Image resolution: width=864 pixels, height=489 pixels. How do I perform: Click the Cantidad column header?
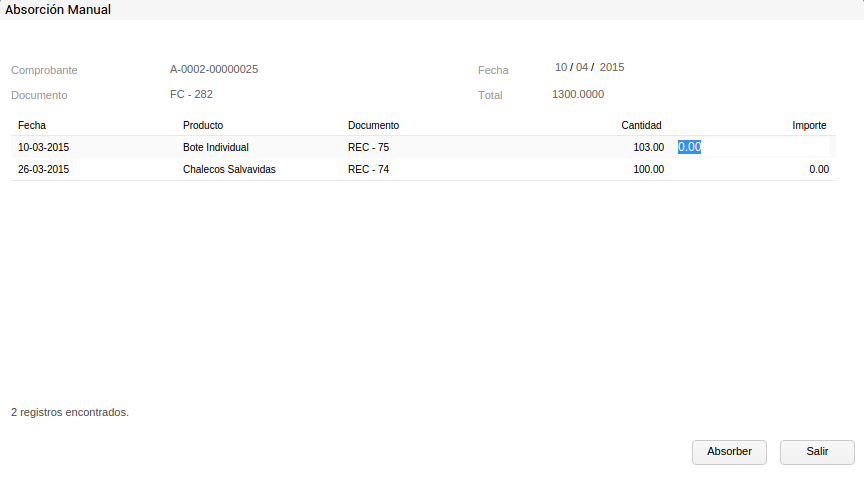[641, 125]
